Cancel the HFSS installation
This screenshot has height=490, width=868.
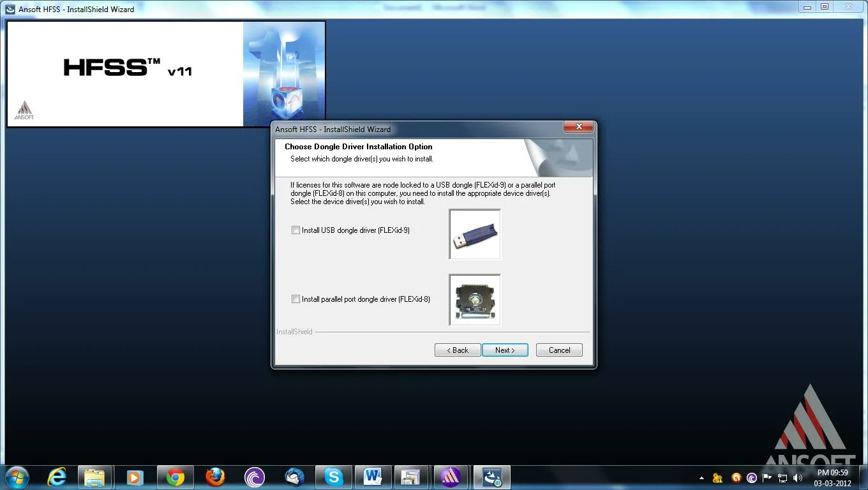tap(559, 350)
